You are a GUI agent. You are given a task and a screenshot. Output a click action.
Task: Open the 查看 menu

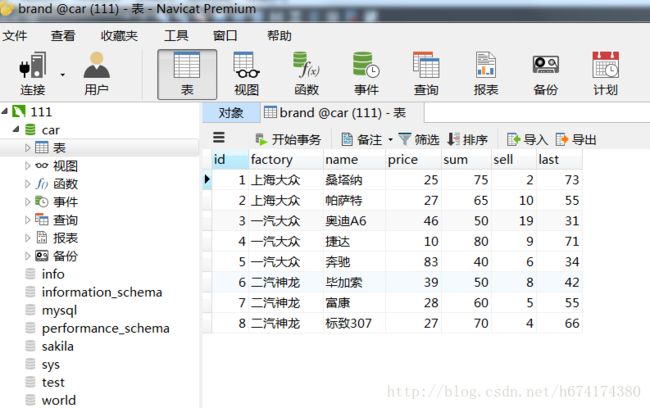point(63,36)
